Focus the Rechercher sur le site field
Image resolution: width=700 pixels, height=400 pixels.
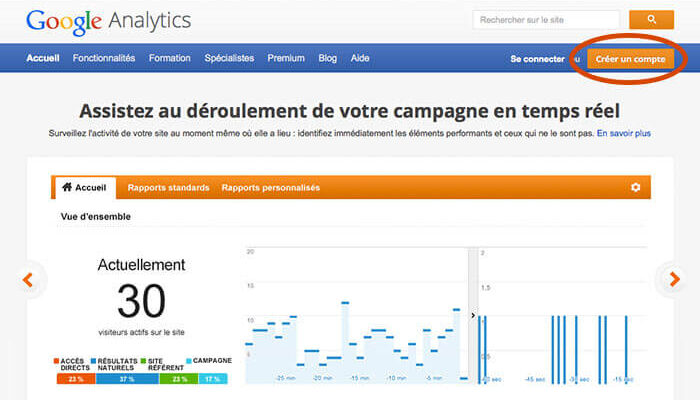pyautogui.click(x=546, y=20)
